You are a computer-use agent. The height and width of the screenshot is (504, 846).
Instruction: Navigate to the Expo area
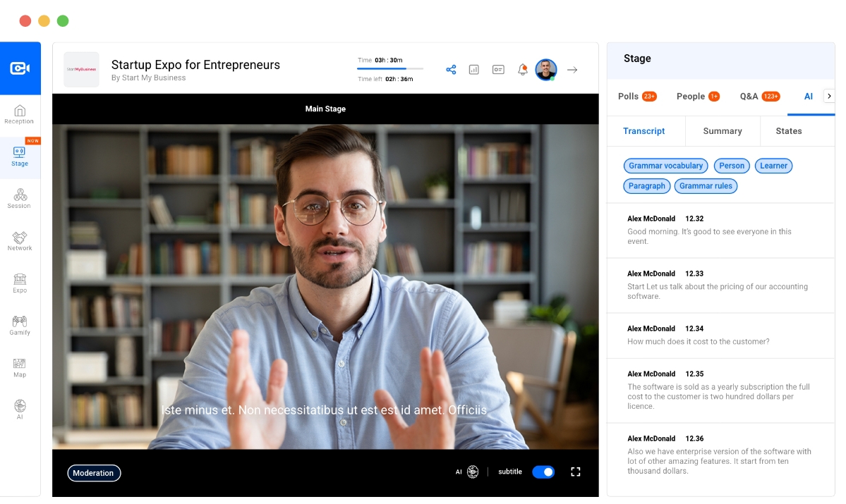click(x=19, y=283)
